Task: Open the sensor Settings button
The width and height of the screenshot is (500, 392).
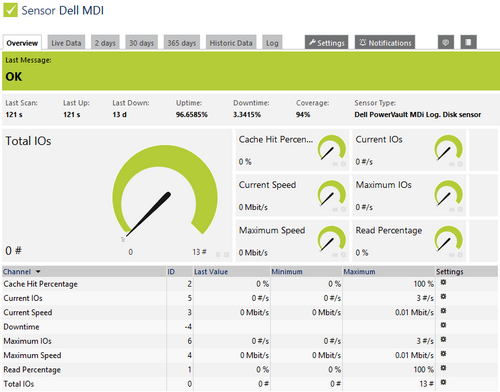Action: coord(327,42)
